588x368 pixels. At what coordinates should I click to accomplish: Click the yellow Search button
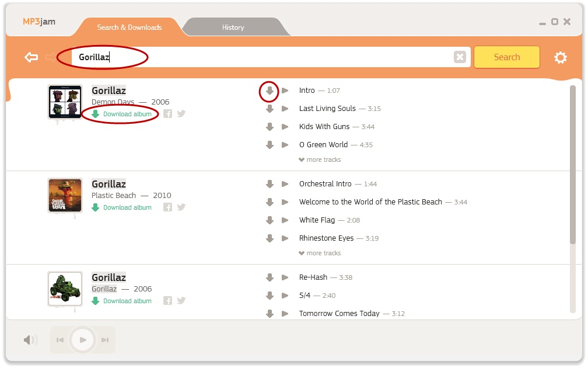point(506,57)
